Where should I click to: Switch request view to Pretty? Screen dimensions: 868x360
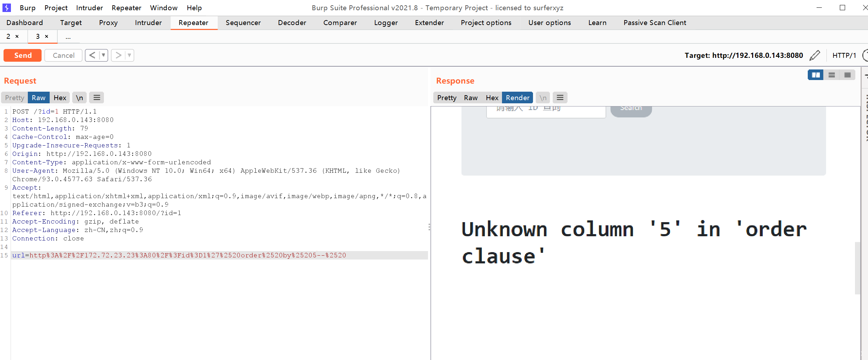click(x=14, y=98)
